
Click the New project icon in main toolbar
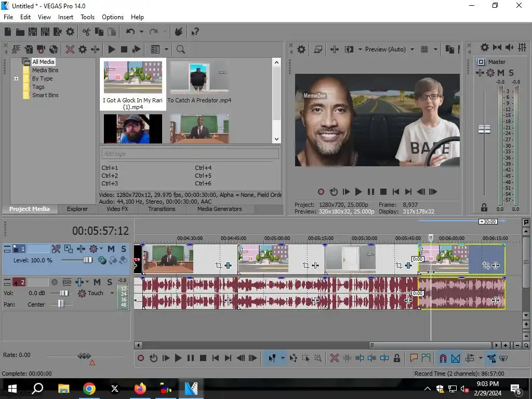pos(8,32)
